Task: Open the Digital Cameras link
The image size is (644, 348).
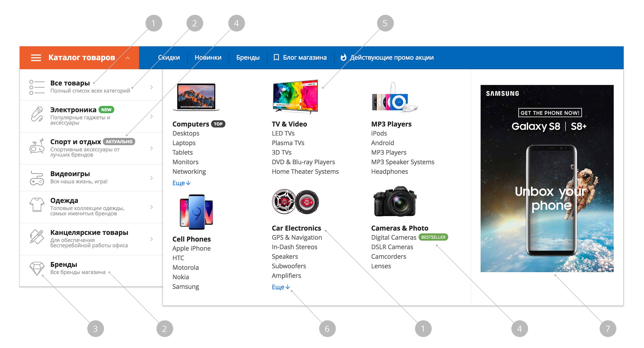Action: [394, 237]
